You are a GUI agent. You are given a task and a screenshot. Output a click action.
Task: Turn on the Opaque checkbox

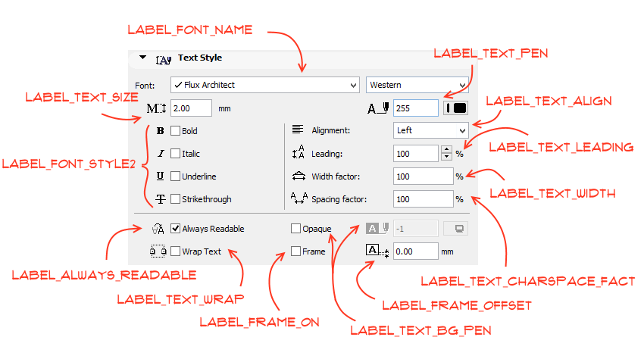[295, 228]
